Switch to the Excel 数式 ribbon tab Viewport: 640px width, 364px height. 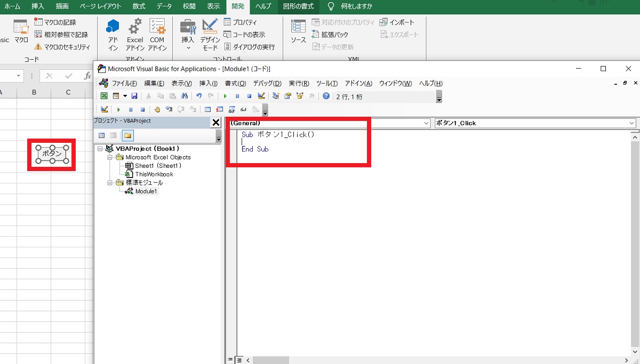139,6
